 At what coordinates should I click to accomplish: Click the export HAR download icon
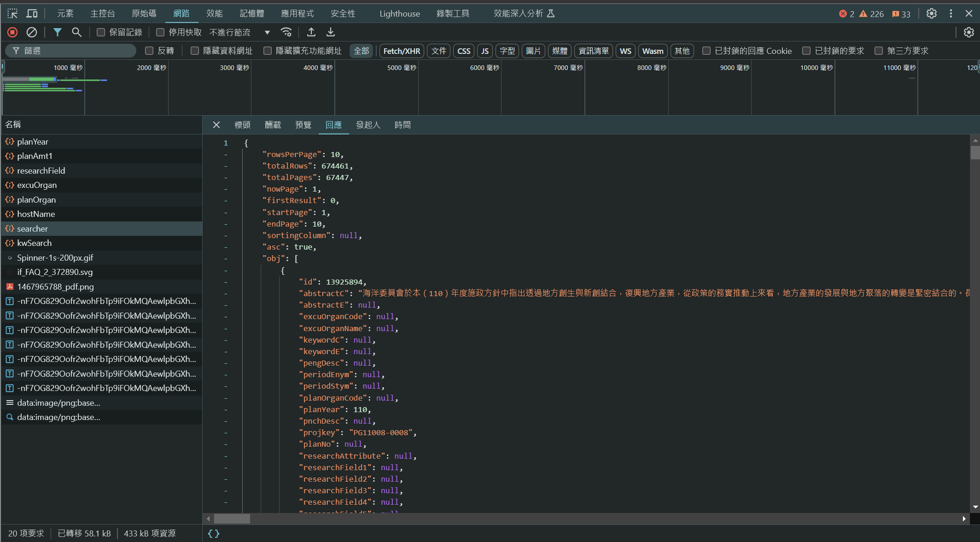[x=331, y=32]
